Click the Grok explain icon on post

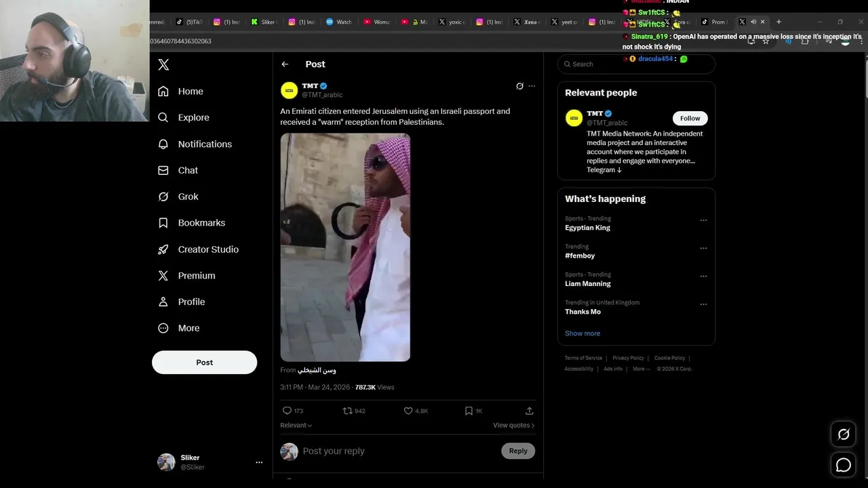pyautogui.click(x=519, y=86)
